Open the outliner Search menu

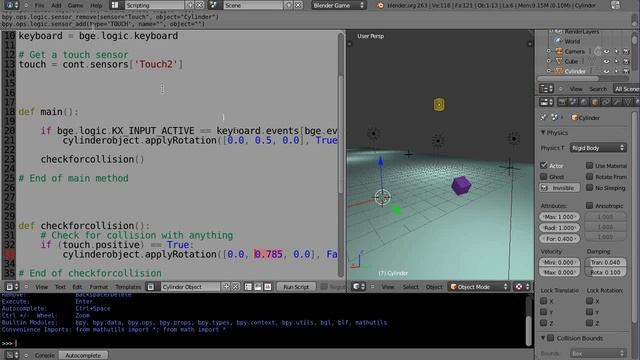tap(598, 89)
